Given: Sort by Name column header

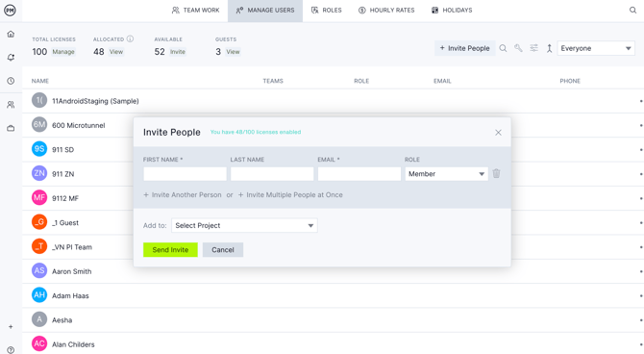Looking at the screenshot, I should (40, 81).
